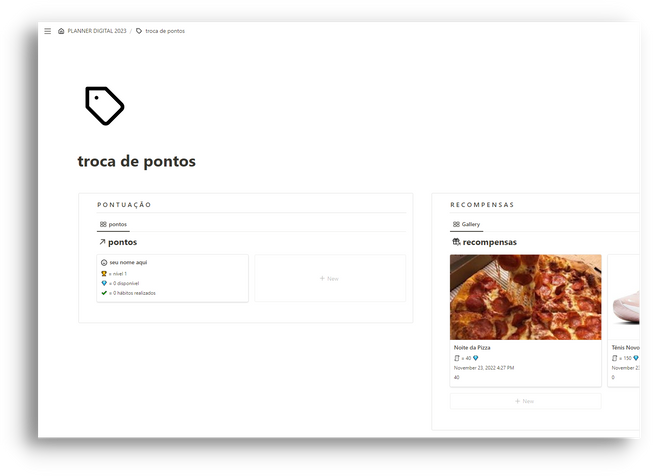Screen dimensions: 653x476
Task: Click the large tag page icon
Action: point(105,106)
